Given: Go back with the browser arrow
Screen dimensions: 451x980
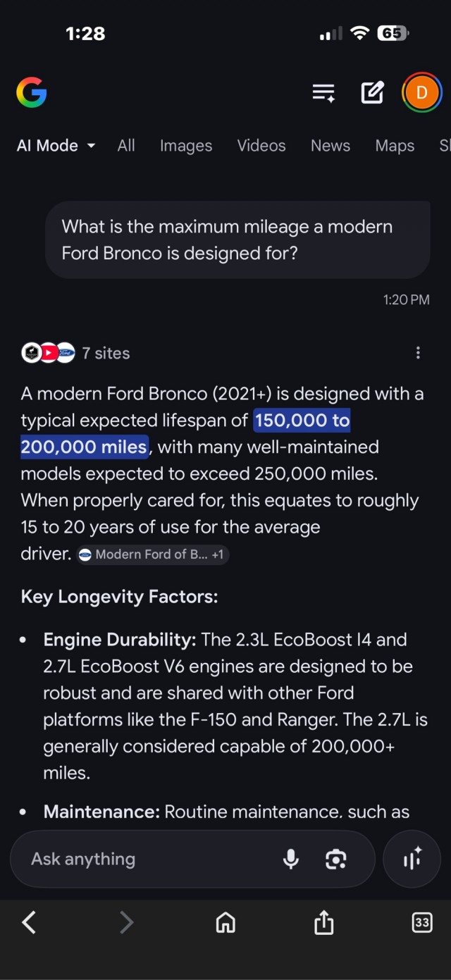Looking at the screenshot, I should (29, 922).
